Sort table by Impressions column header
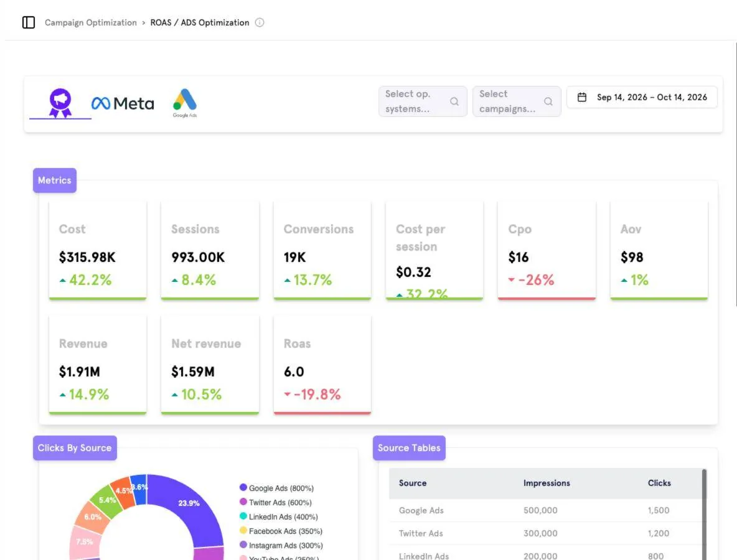Viewport: 737px width, 560px height. coord(547,483)
